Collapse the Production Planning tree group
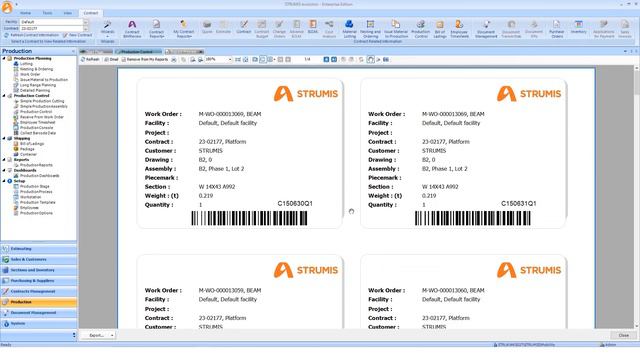The width and height of the screenshot is (640, 360). pos(4,59)
